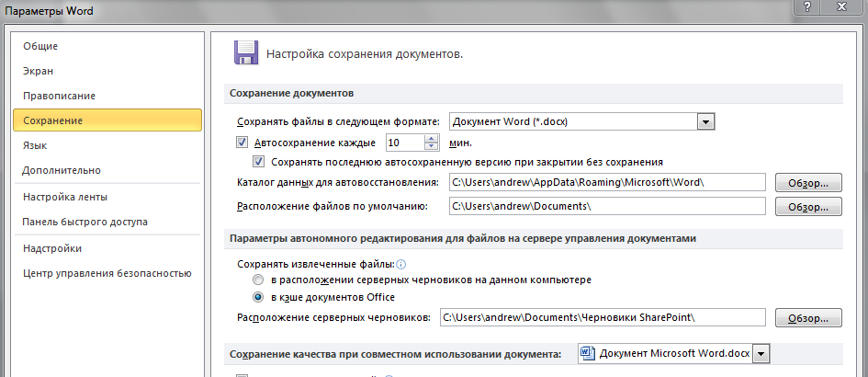Select the highlighted Сохранение category
868x377 pixels.
click(x=108, y=120)
